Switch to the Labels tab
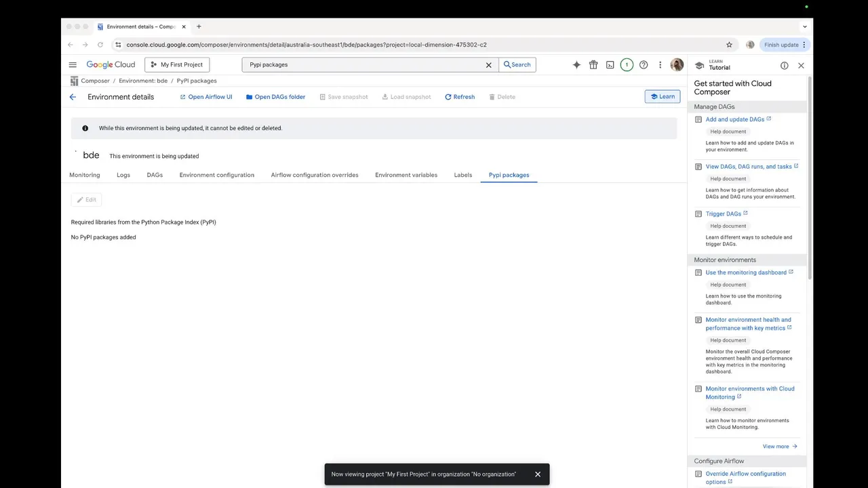Viewport: 868px width, 488px height. click(x=463, y=175)
